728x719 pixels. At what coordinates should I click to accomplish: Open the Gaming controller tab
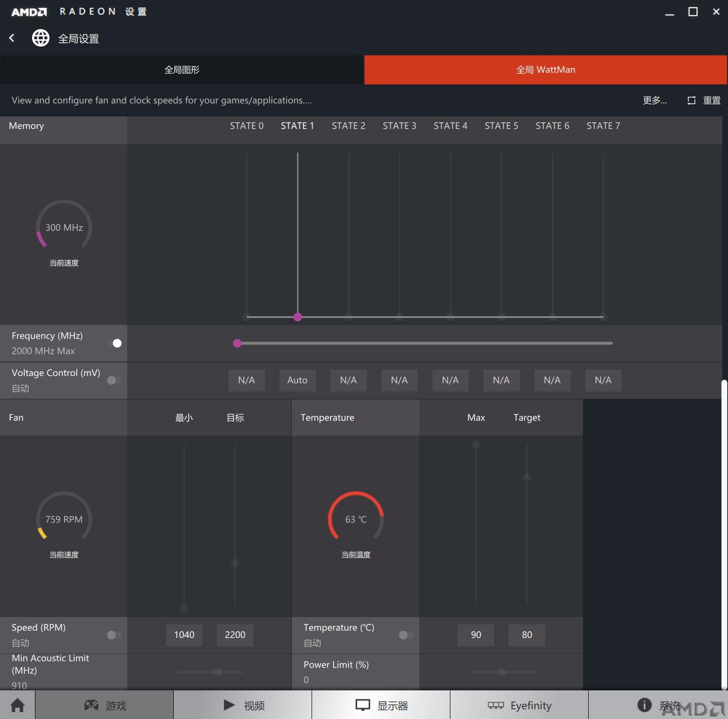point(104,705)
